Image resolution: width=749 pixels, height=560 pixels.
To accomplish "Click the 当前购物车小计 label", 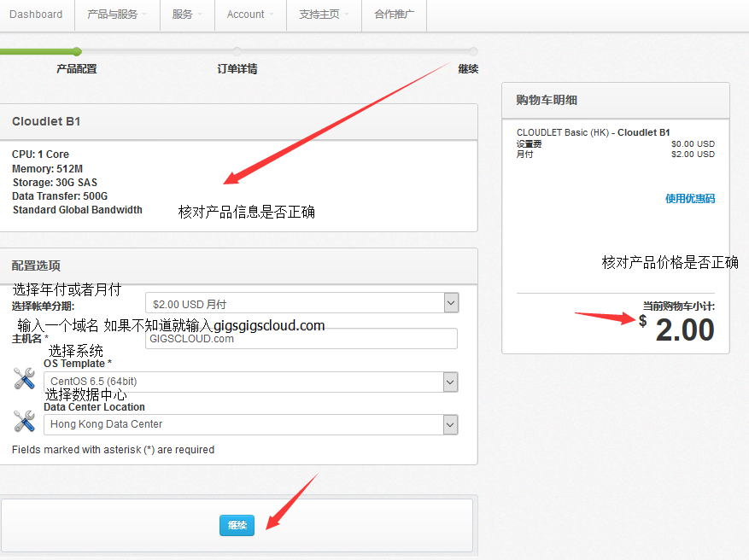I will coord(679,306).
